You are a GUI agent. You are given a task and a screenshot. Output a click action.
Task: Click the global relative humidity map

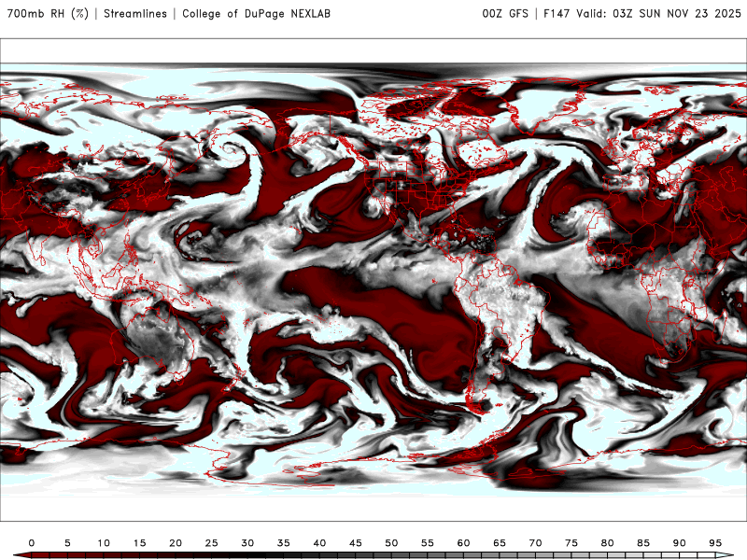[x=373, y=280]
